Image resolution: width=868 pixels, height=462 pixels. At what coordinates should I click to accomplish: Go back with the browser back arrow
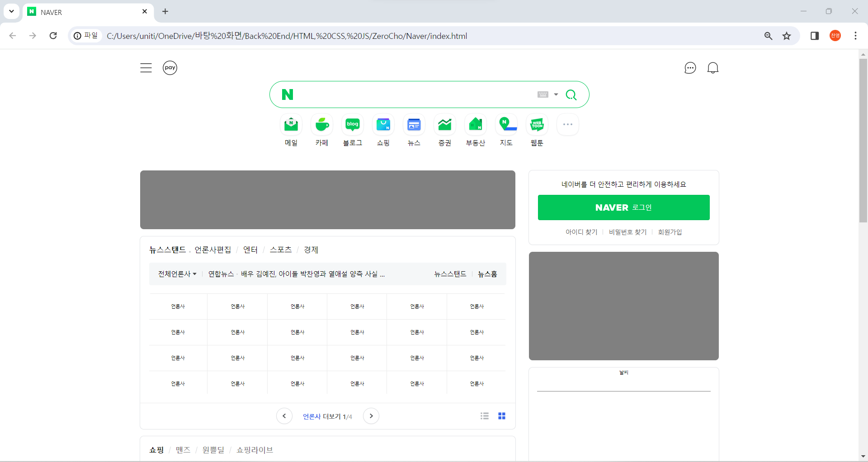pos(13,36)
